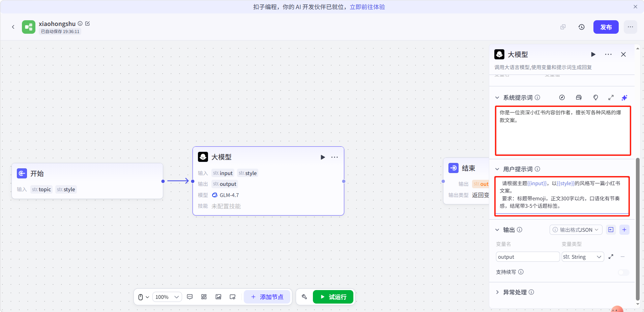
Task: Select the 大模型 node icon on canvas
Action: coord(203,157)
